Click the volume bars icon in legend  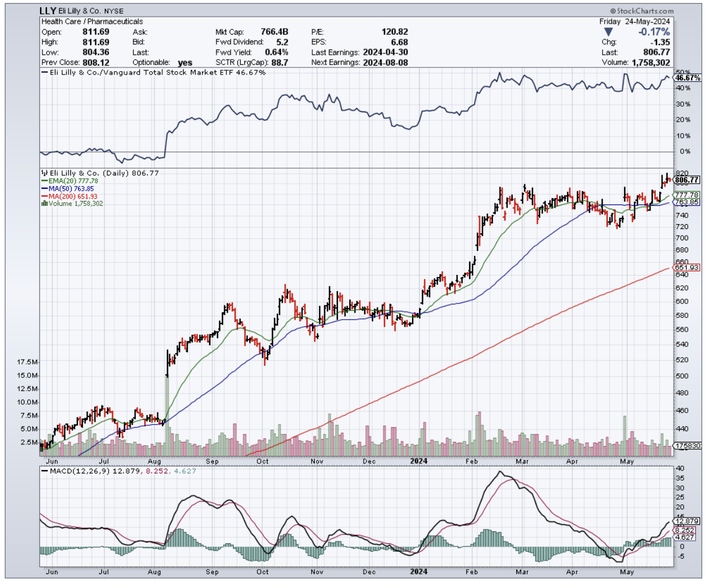(43, 203)
